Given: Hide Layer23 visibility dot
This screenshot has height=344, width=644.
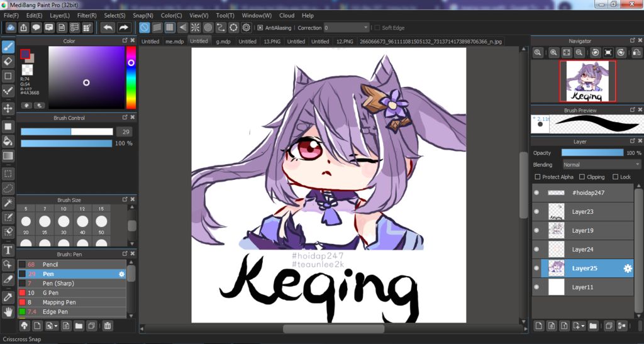Looking at the screenshot, I should (536, 211).
